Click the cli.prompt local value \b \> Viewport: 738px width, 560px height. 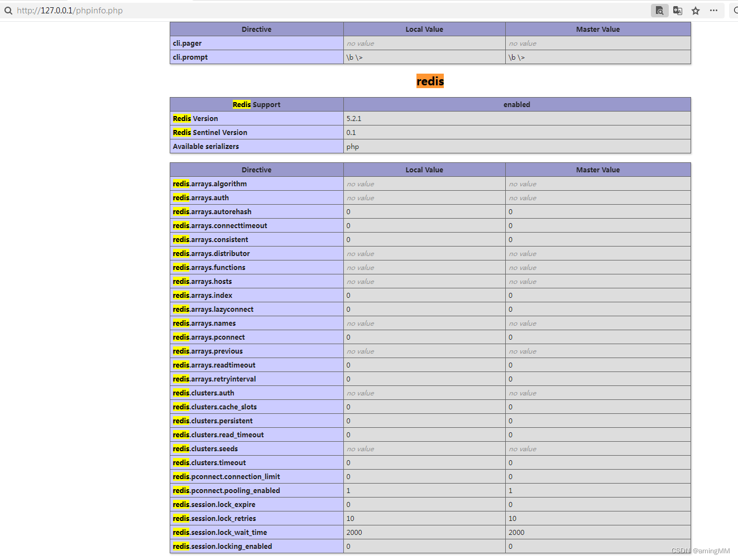(x=354, y=57)
